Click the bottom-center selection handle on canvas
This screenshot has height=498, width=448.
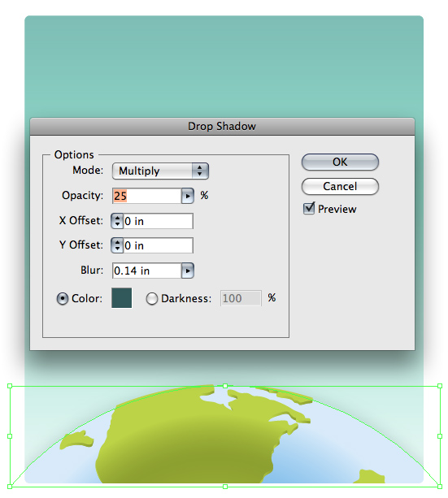tap(225, 487)
